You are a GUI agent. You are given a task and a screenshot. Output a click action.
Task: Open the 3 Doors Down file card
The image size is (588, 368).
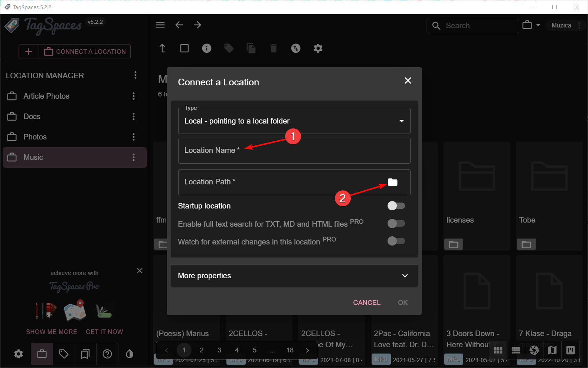pos(477,310)
